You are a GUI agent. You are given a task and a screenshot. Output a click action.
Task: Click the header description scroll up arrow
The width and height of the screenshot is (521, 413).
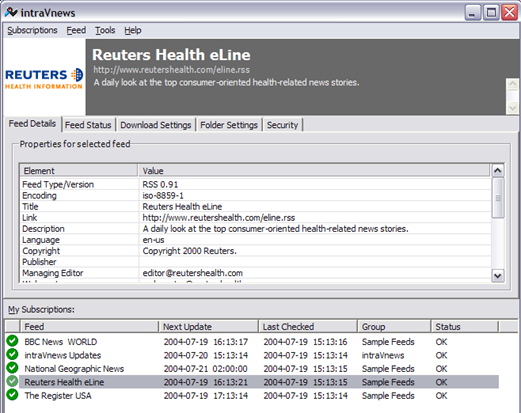click(512, 84)
